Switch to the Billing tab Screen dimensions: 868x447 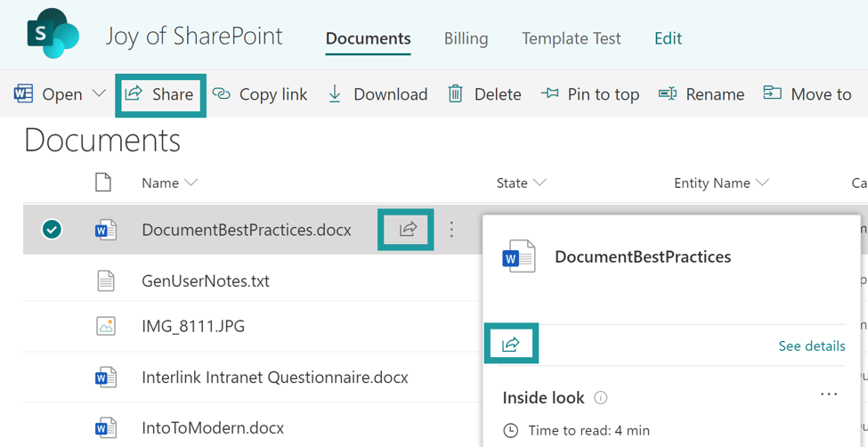coord(466,38)
